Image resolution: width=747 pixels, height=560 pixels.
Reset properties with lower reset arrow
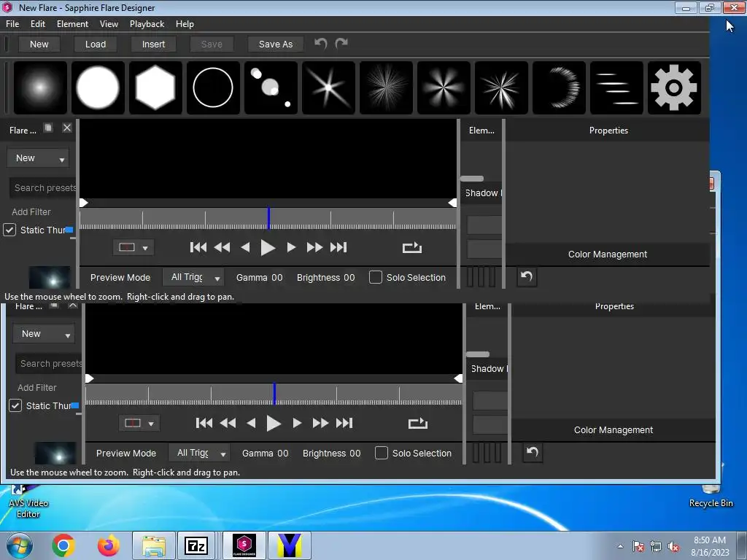533,452
